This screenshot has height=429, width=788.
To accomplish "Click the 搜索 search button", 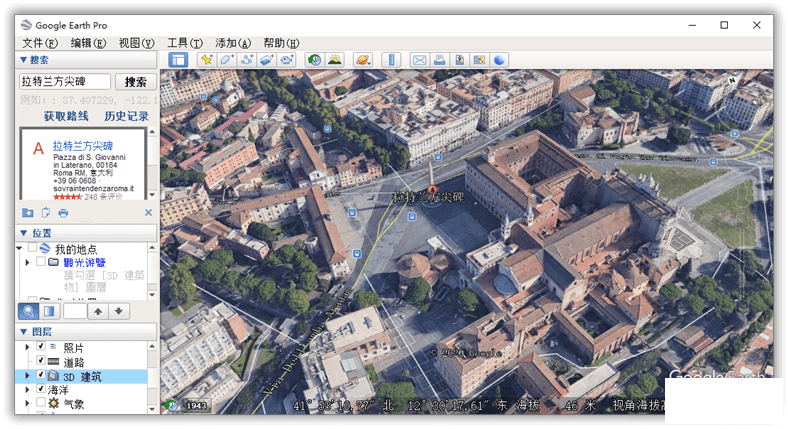I will click(x=136, y=82).
